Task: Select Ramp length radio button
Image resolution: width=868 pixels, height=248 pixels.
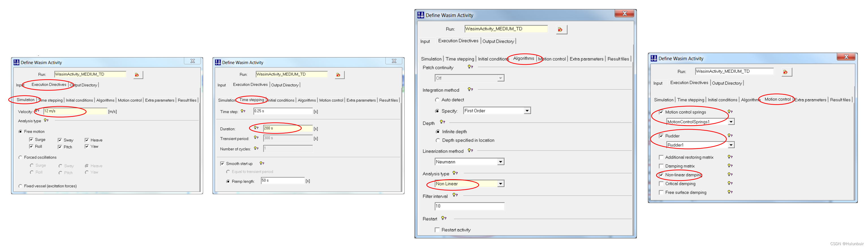Action: [x=228, y=181]
